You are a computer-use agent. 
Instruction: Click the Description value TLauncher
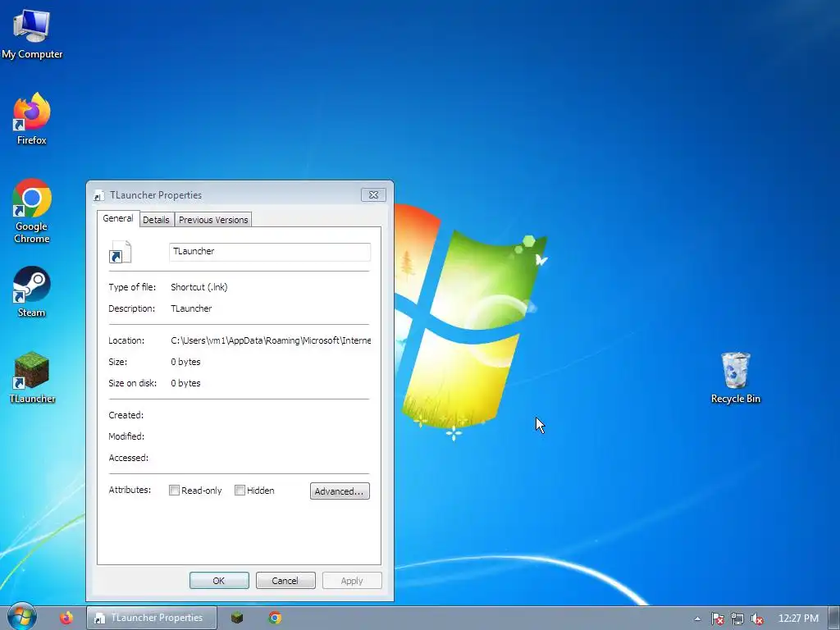pos(191,308)
